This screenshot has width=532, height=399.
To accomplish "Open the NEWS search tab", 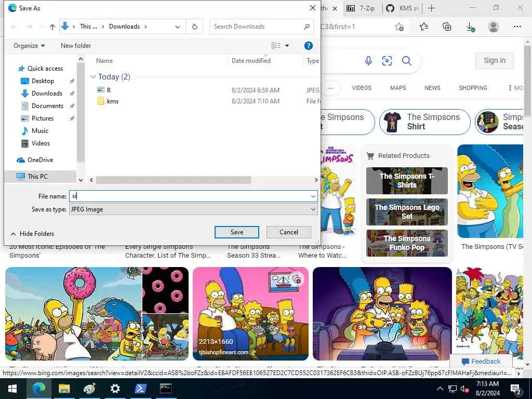I will click(432, 88).
